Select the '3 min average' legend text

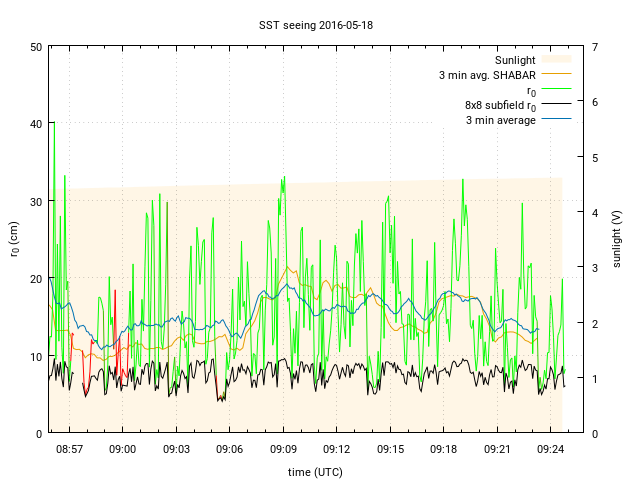[500, 120]
